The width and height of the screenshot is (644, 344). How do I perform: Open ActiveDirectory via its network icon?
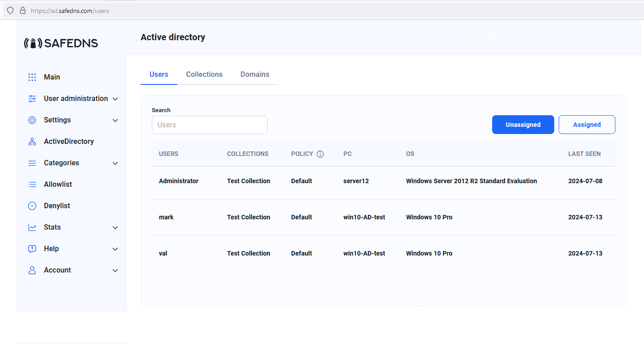(32, 142)
